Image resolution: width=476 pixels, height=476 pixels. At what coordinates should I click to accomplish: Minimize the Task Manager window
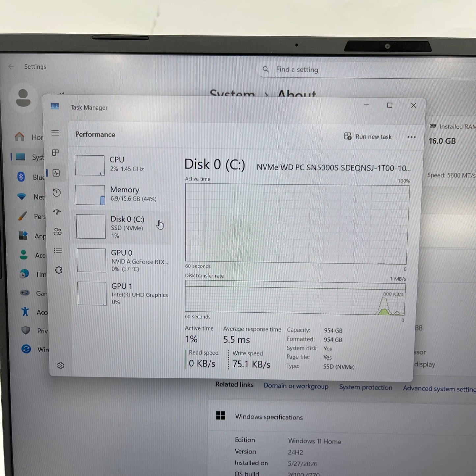tap(366, 105)
